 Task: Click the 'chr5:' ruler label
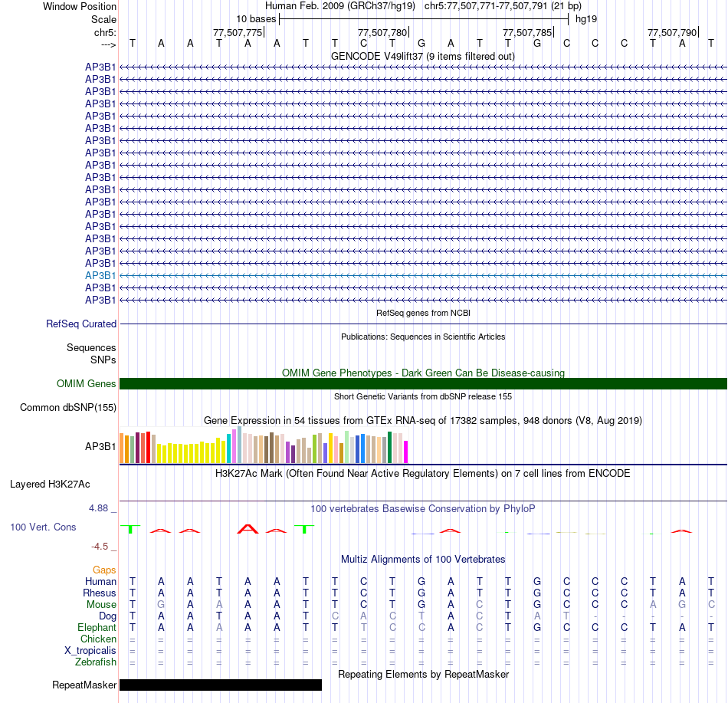pos(105,32)
